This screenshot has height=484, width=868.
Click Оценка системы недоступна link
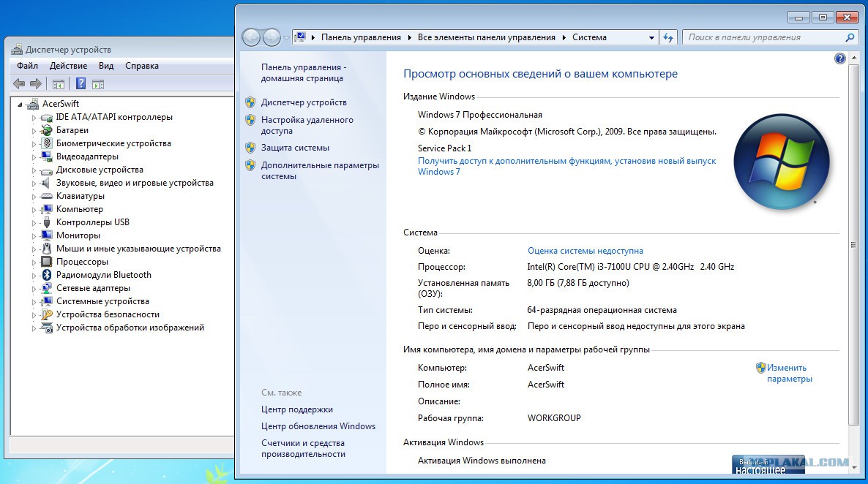(585, 251)
